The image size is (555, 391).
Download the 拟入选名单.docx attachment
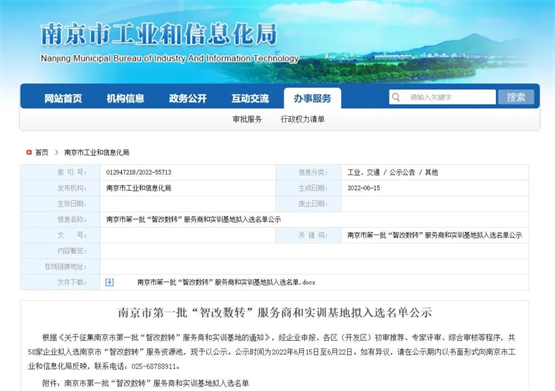click(226, 282)
